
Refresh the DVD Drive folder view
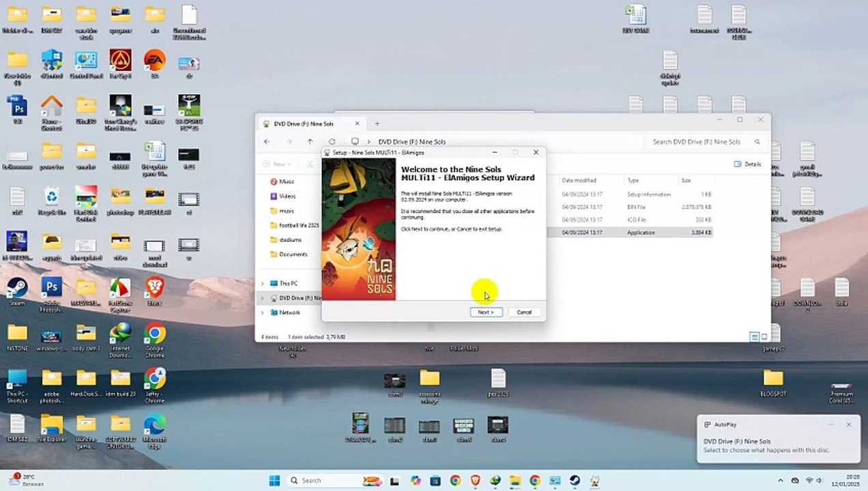click(x=332, y=142)
